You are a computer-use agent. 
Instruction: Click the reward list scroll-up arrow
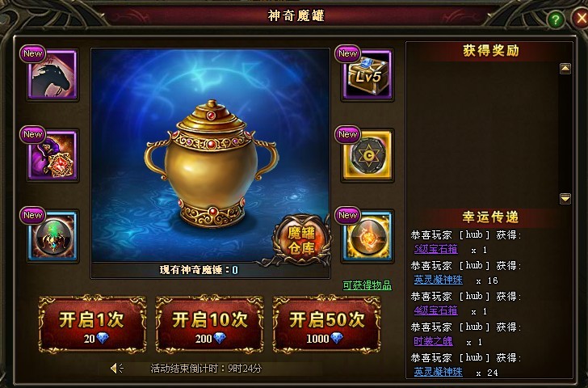click(565, 68)
